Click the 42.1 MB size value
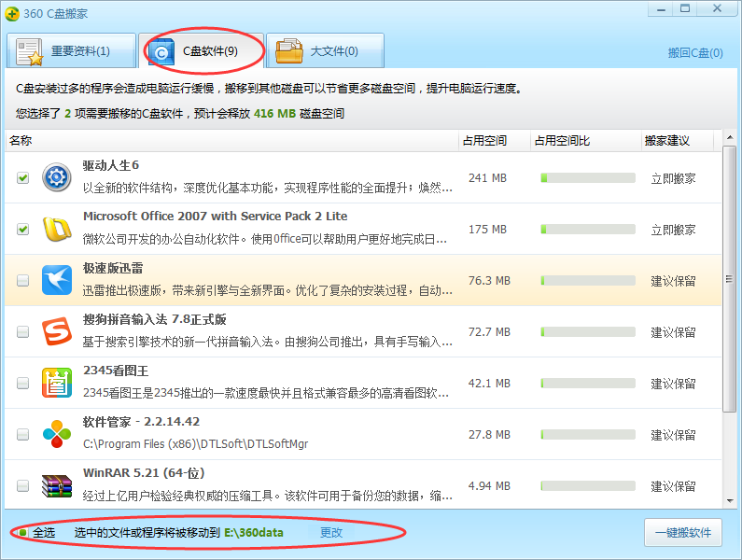This screenshot has width=742, height=560. coord(489,383)
